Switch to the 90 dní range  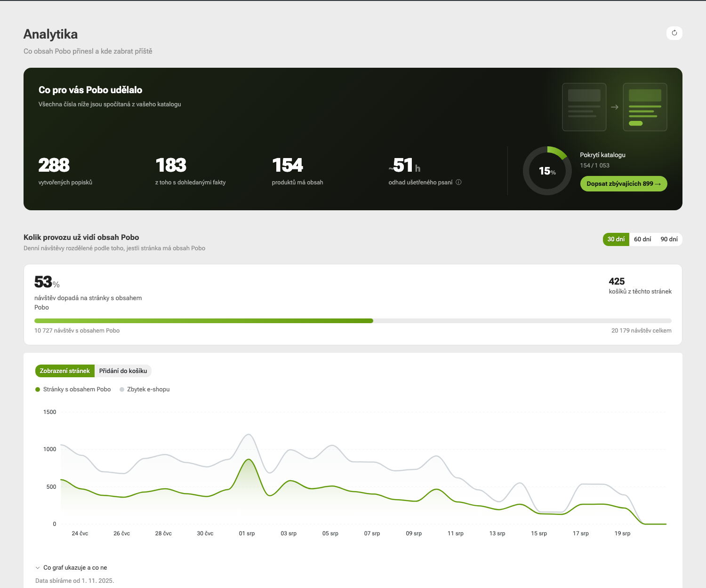pyautogui.click(x=669, y=239)
